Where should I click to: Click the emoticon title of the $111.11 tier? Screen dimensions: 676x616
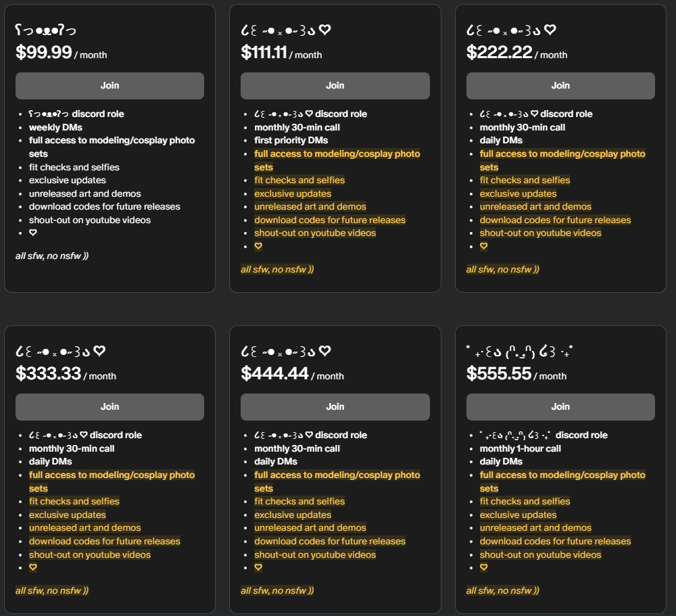[286, 30]
